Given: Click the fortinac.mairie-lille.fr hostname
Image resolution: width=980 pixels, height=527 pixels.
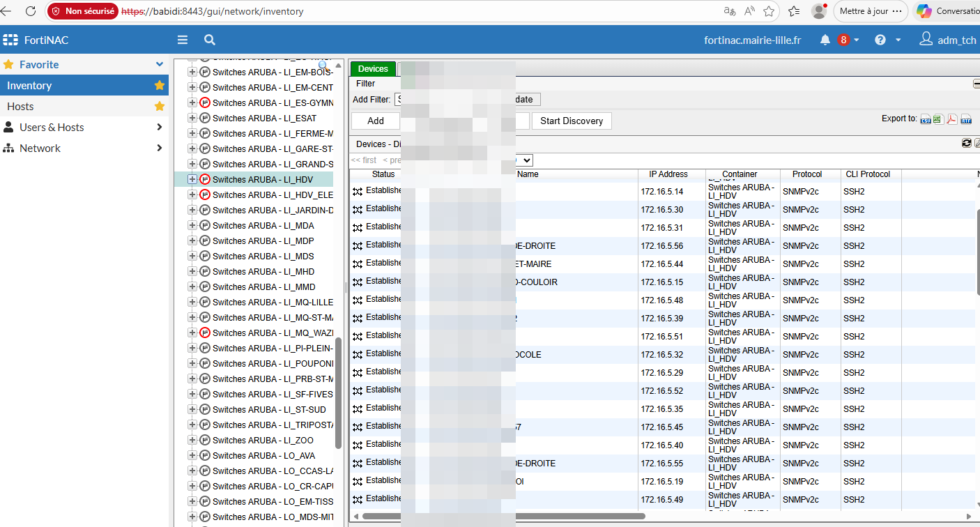Looking at the screenshot, I should [753, 40].
